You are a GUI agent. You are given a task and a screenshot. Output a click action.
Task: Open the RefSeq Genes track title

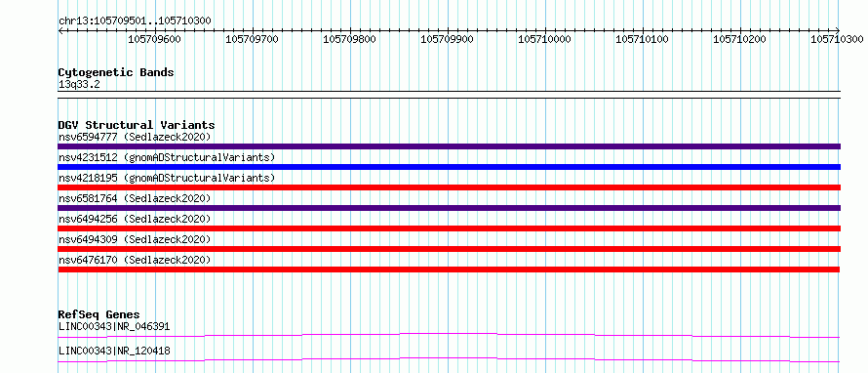coord(99,314)
